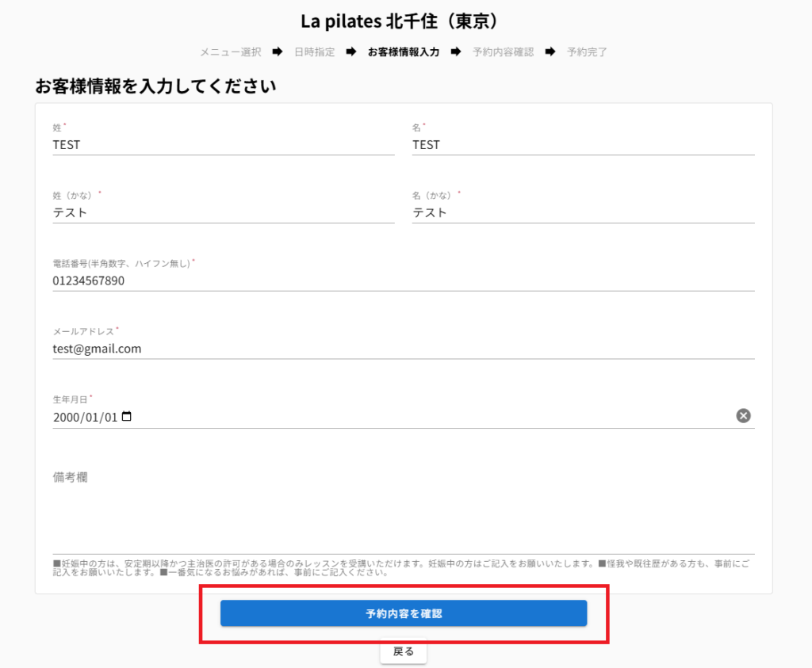Image resolution: width=812 pixels, height=668 pixels.
Task: Focus the 姓 last name field
Action: [223, 145]
